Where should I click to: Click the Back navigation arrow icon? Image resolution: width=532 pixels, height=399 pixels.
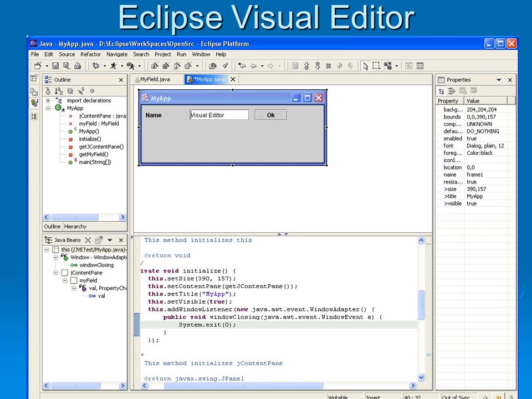click(x=253, y=66)
